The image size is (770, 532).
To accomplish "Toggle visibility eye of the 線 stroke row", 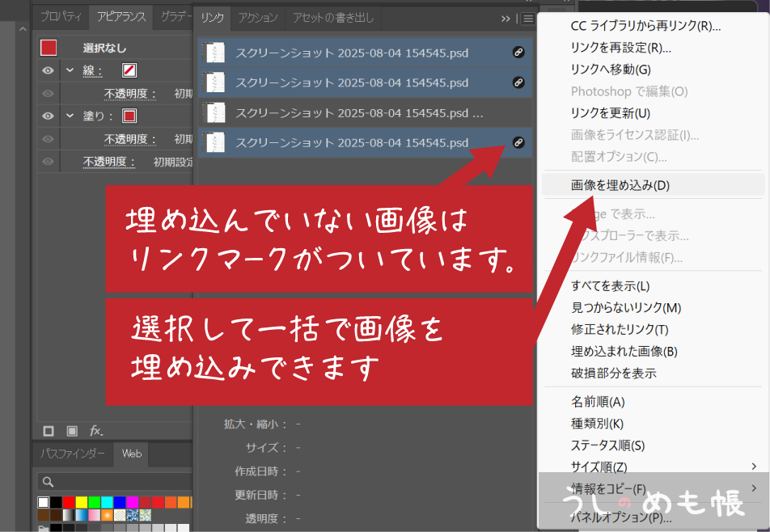I will [49, 70].
